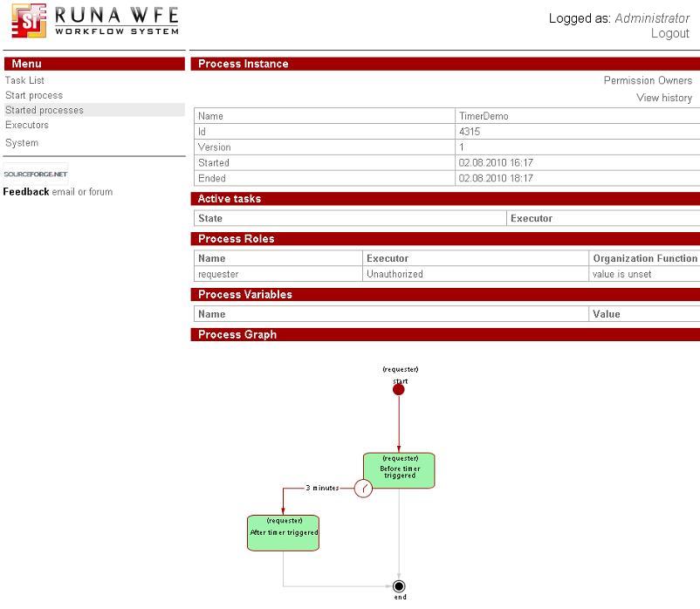This screenshot has width=700, height=609.
Task: Click the red start node in the graph
Action: click(399, 388)
